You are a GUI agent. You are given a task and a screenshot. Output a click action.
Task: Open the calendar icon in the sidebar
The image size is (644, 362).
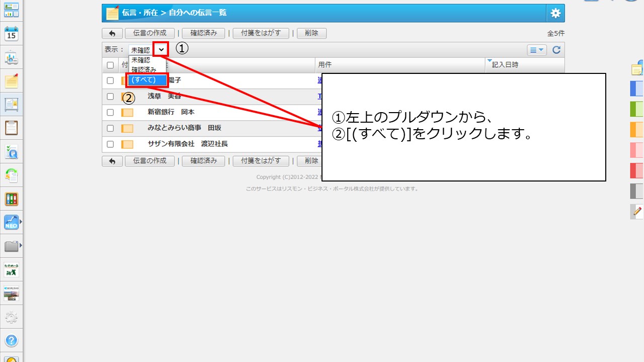click(x=11, y=34)
